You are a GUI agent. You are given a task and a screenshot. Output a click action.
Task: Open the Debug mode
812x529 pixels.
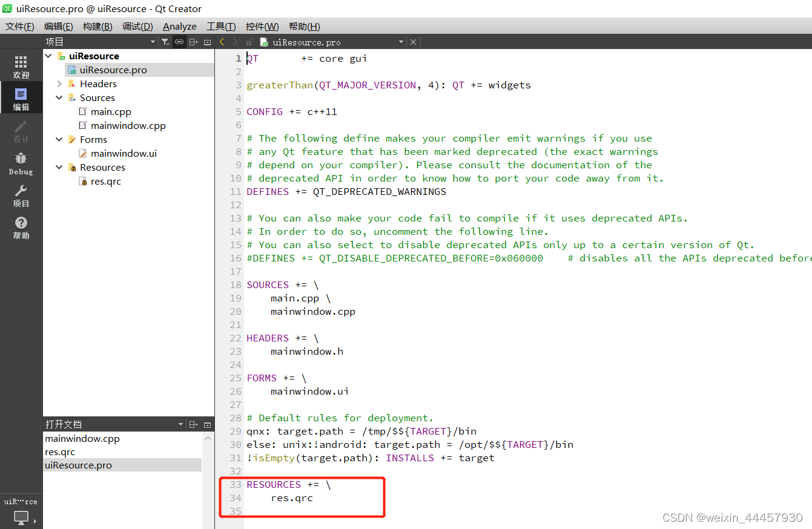[21, 163]
